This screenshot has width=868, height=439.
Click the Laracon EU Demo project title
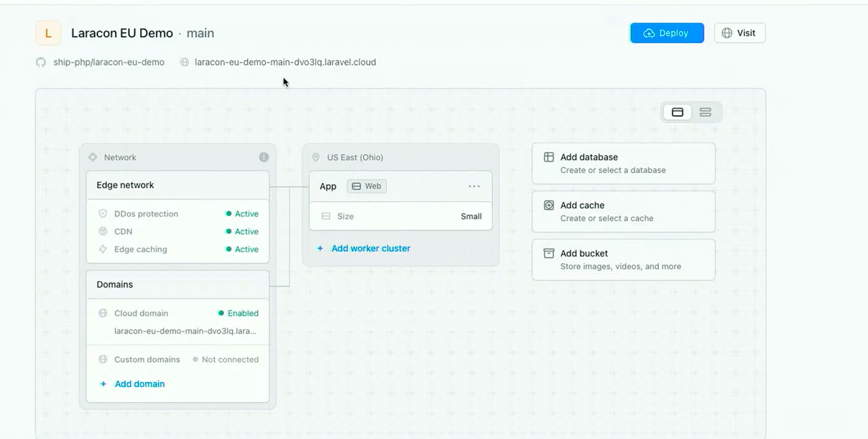click(x=122, y=33)
